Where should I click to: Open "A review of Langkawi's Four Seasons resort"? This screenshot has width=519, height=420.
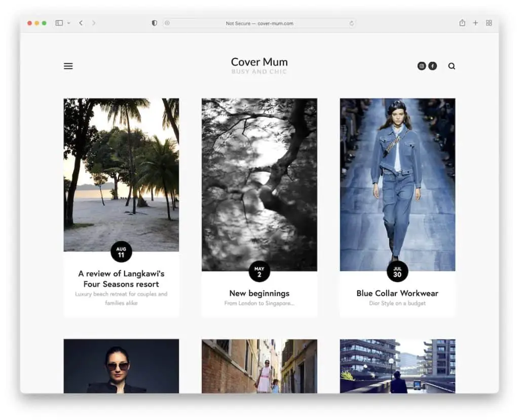point(121,279)
